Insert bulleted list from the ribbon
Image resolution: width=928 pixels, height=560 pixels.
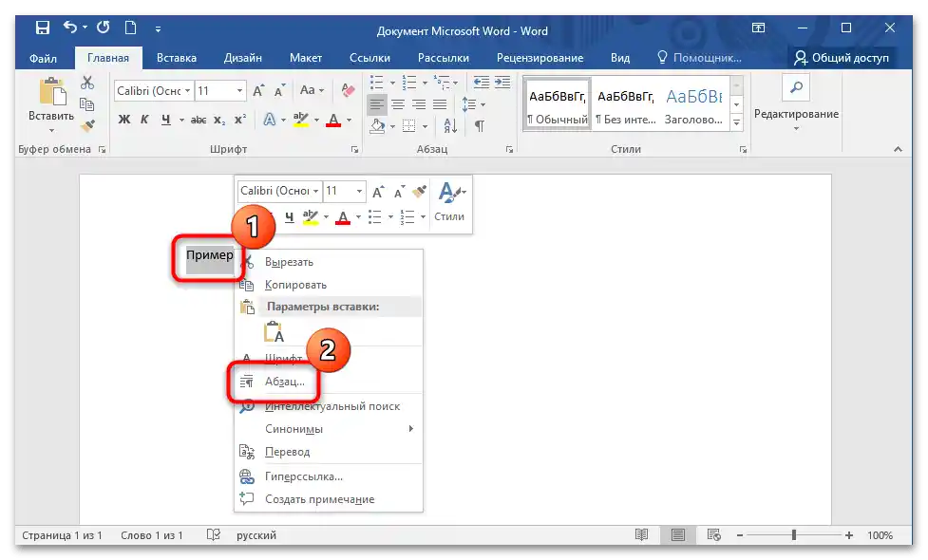377,83
